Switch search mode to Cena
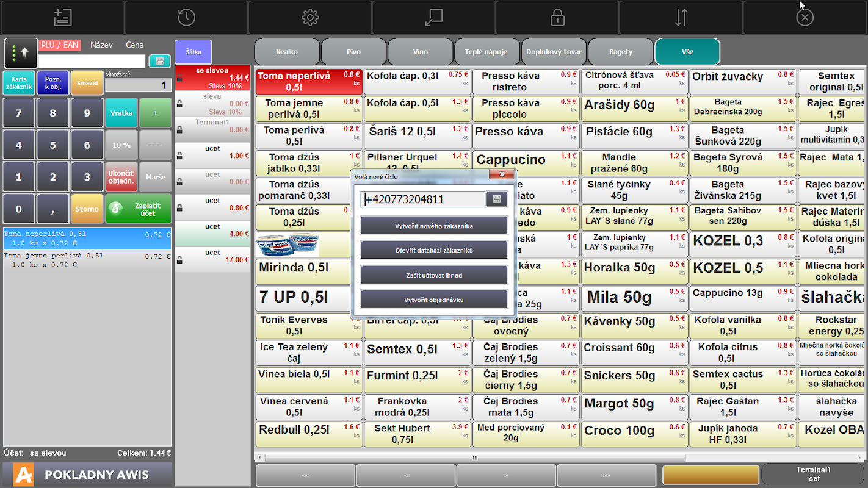This screenshot has width=868, height=488. [x=135, y=45]
